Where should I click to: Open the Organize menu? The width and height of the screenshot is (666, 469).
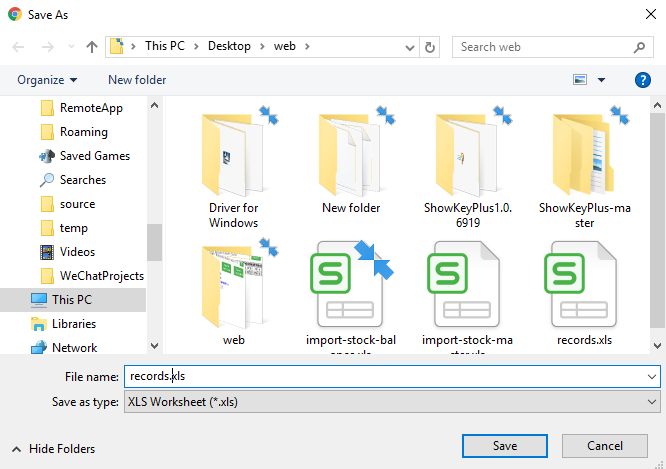point(47,80)
